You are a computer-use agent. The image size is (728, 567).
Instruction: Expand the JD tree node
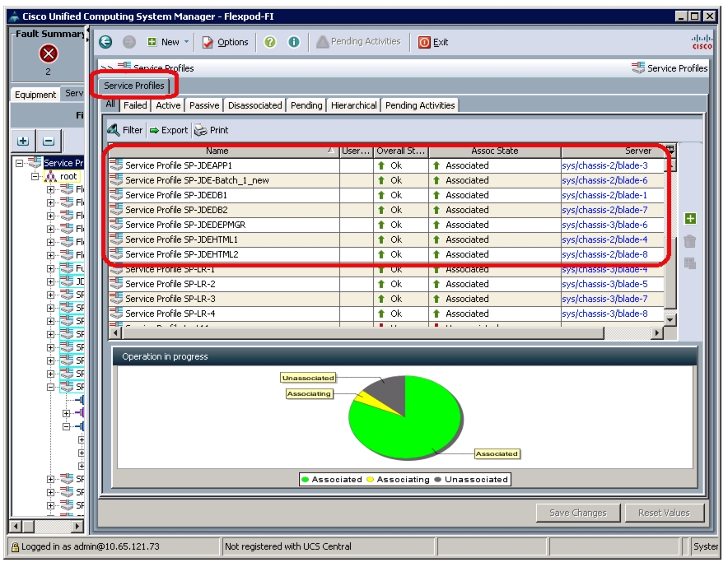pyautogui.click(x=50, y=281)
